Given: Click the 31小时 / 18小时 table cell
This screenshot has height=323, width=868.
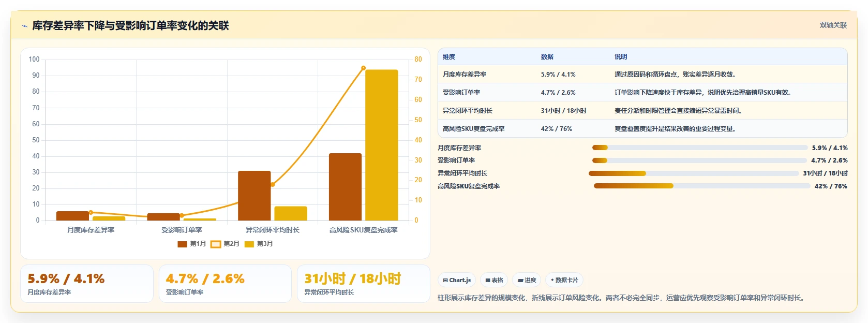Looking at the screenshot, I should 564,111.
